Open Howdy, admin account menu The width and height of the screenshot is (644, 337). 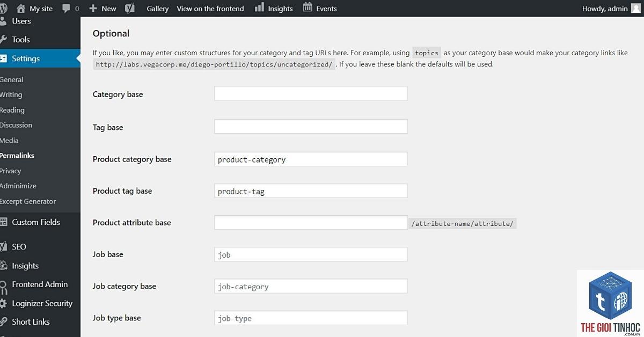coord(605,9)
